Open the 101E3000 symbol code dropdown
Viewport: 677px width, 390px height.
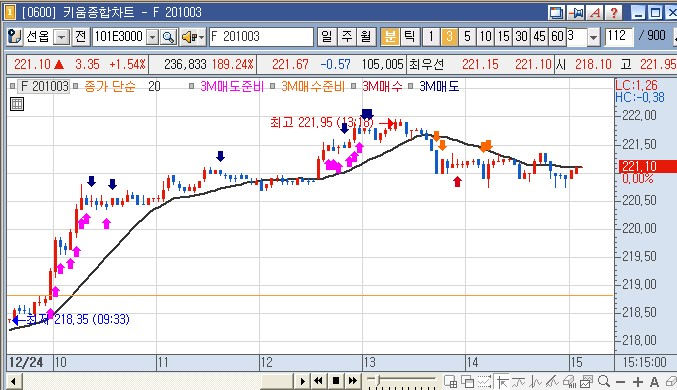152,38
